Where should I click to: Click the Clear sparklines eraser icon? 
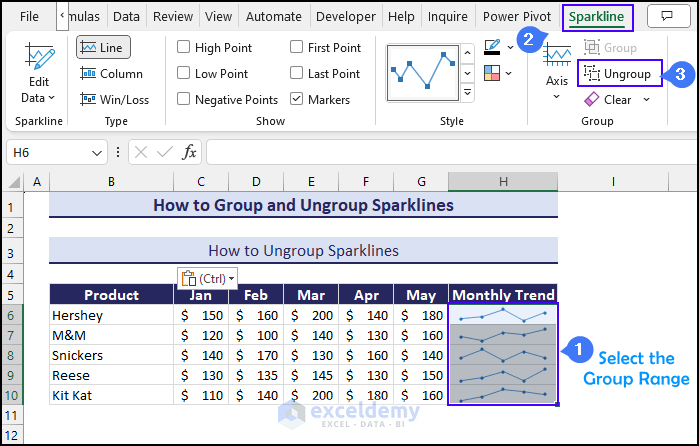point(592,99)
